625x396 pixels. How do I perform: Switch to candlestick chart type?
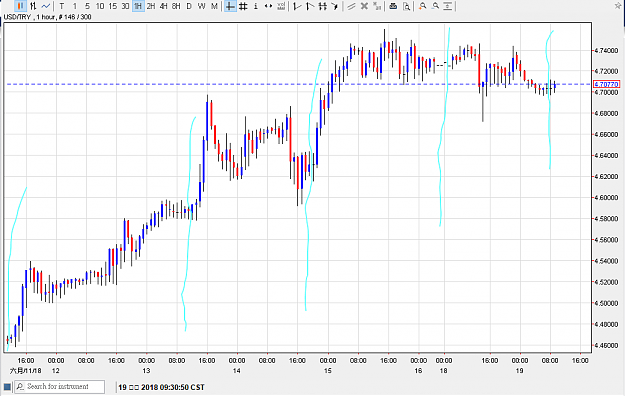click(20, 6)
